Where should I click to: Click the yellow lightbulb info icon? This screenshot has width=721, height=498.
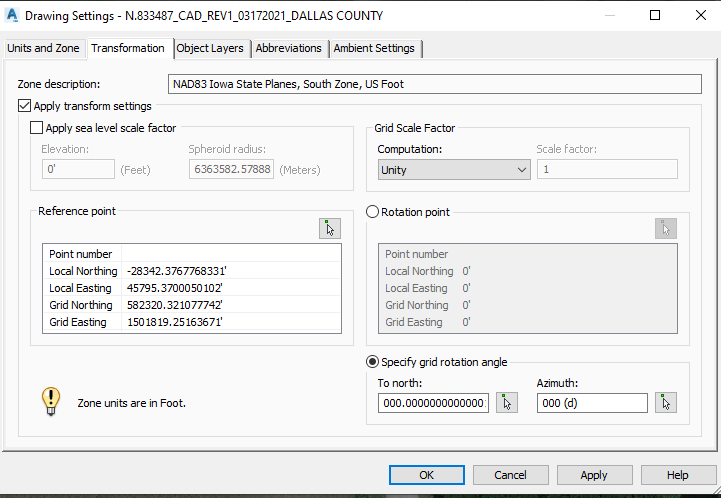pyautogui.click(x=51, y=401)
